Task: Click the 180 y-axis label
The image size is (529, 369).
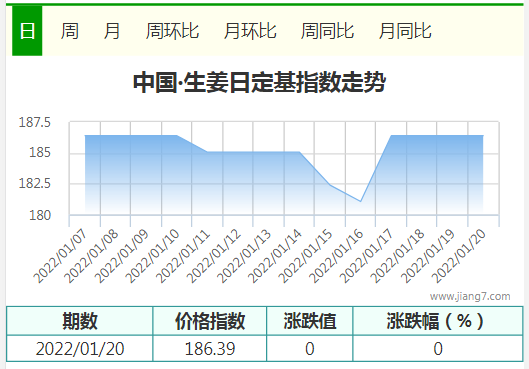Action: pyautogui.click(x=40, y=215)
